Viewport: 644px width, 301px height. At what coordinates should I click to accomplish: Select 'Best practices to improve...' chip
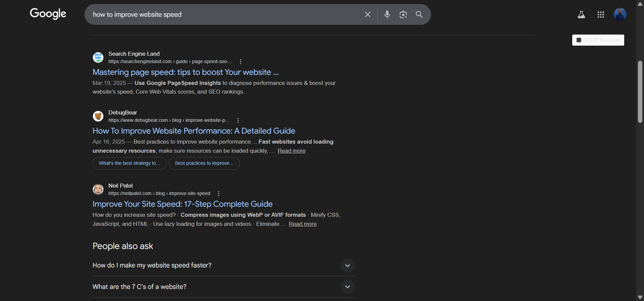[204, 163]
